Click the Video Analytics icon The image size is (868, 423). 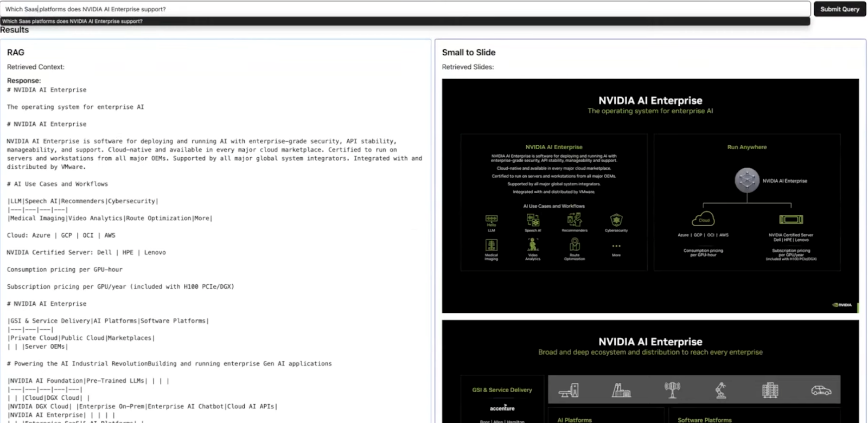click(533, 245)
